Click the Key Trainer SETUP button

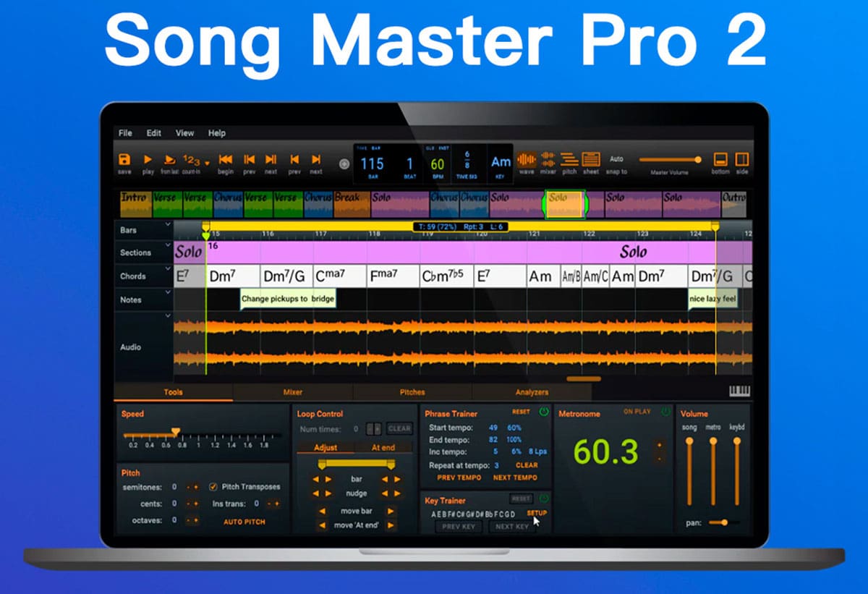pyautogui.click(x=537, y=513)
